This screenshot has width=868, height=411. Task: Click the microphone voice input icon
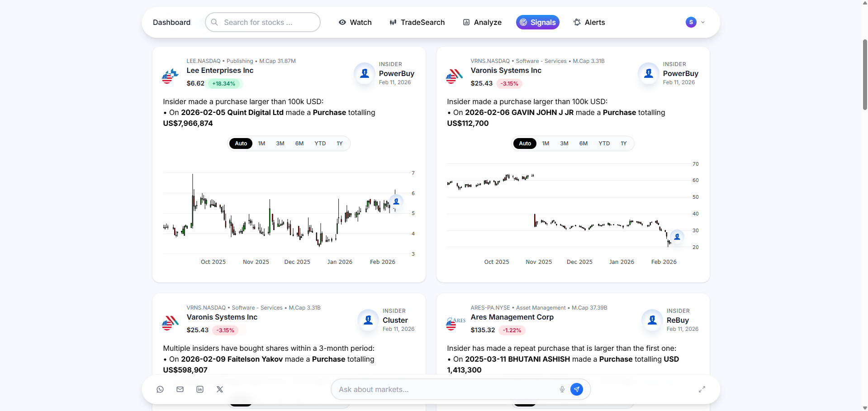[562, 389]
